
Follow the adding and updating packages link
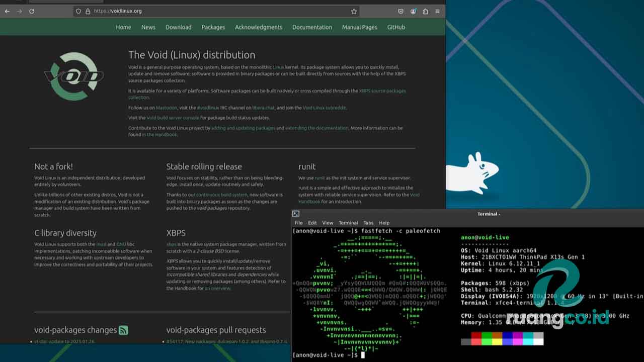pos(243,128)
